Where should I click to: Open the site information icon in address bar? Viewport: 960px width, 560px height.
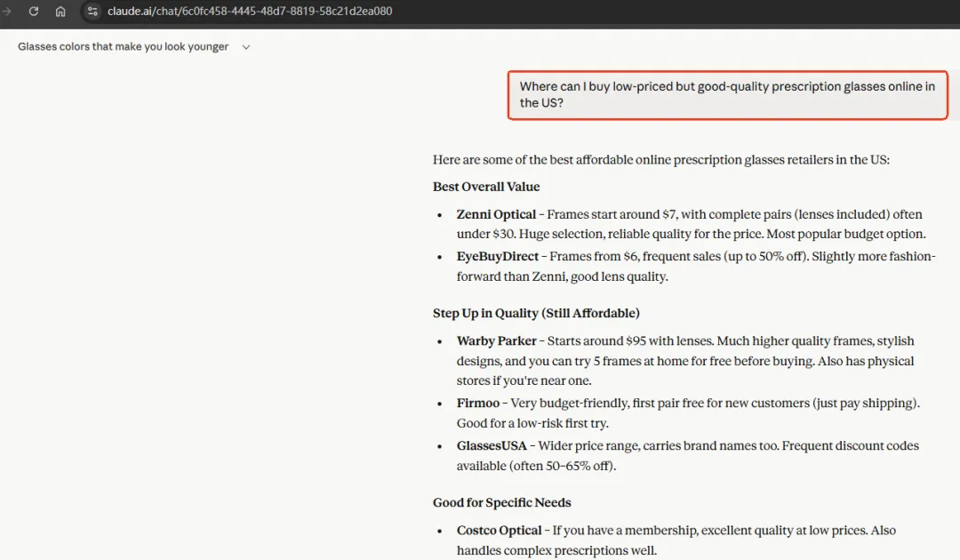pyautogui.click(x=92, y=12)
